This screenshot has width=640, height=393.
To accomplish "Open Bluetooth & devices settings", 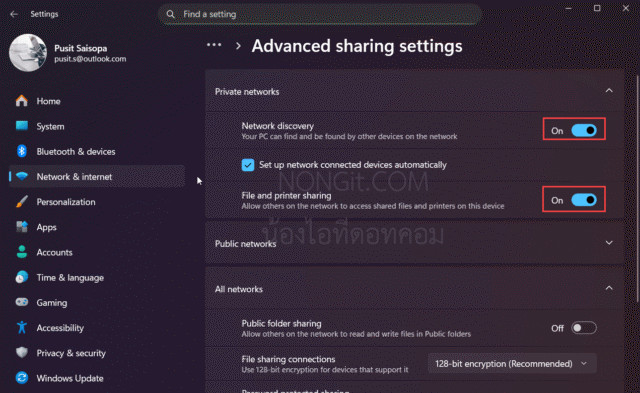I will pyautogui.click(x=97, y=151).
